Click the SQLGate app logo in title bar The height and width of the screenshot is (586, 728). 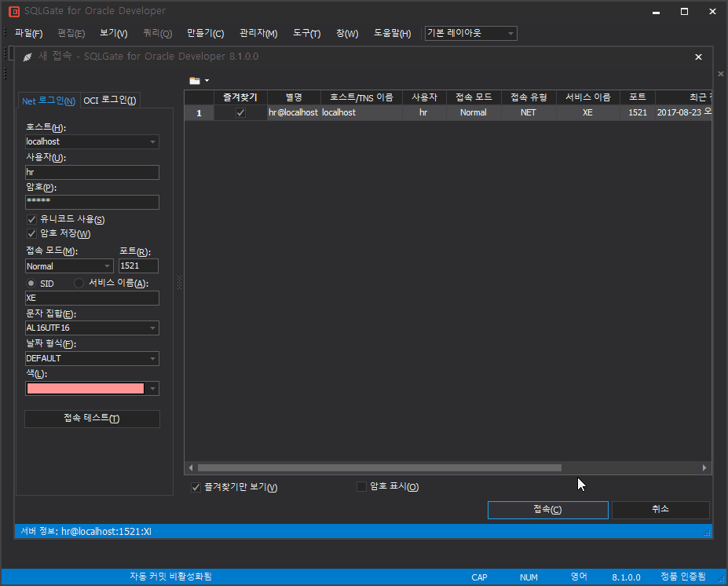[14, 11]
